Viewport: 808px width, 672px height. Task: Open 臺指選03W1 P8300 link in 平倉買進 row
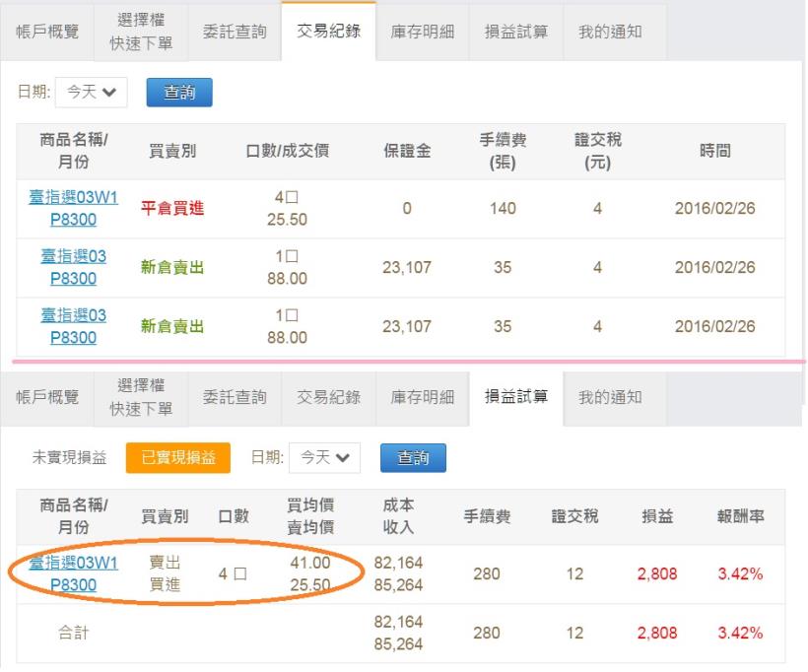73,208
